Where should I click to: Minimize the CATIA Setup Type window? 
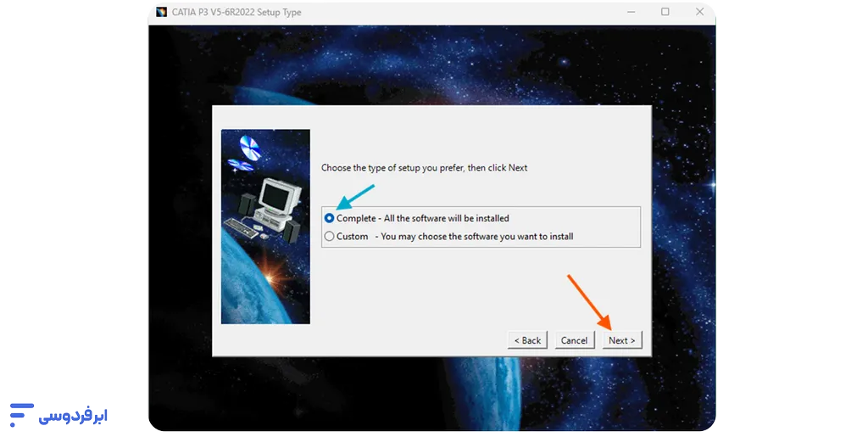[x=632, y=12]
